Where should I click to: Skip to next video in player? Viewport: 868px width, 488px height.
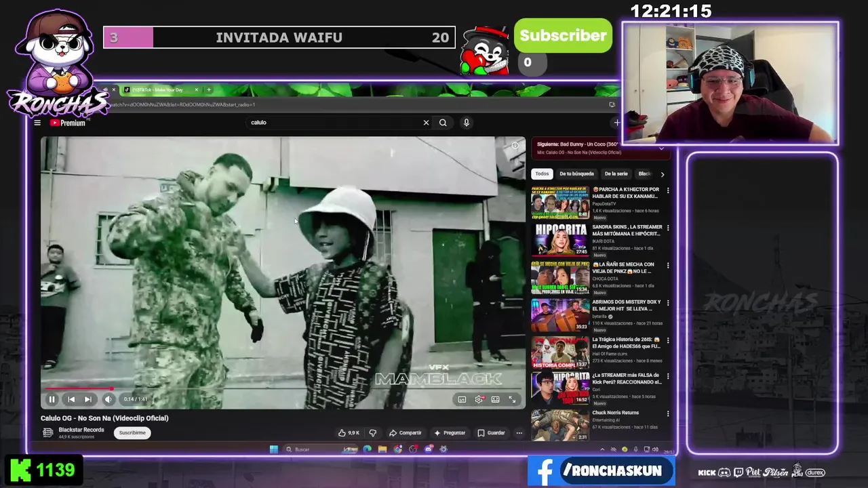[87, 399]
